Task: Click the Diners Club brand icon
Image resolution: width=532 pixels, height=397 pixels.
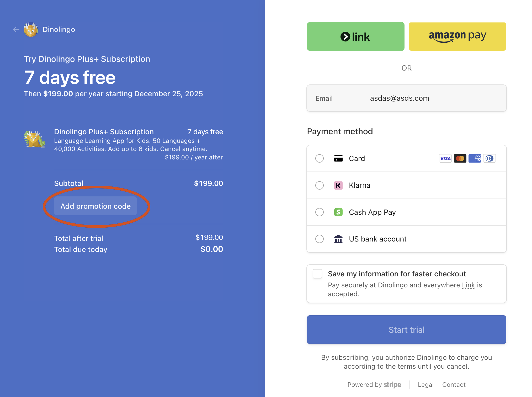Action: coord(489,158)
